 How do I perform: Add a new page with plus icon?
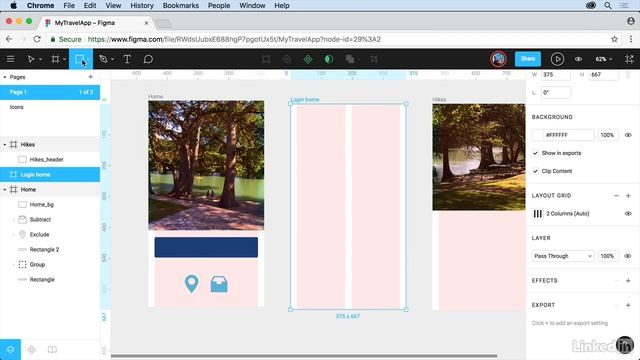click(x=90, y=77)
